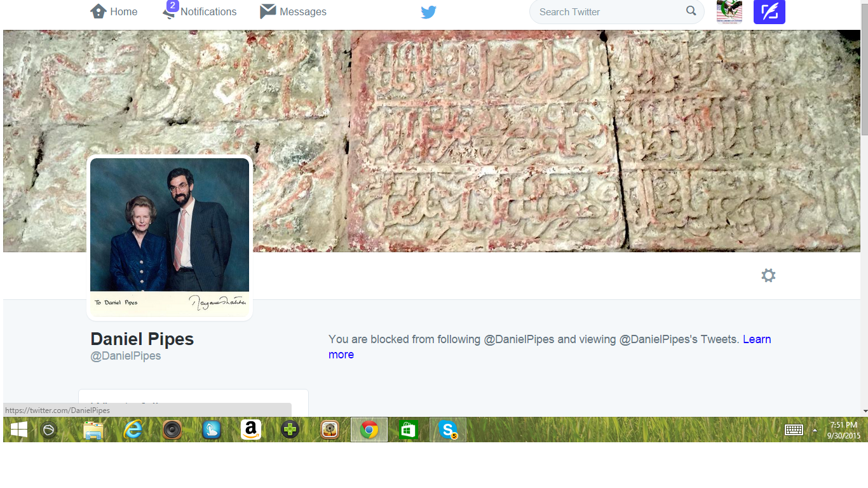Viewport: 868px width, 488px height.
Task: Open the Learn more link
Action: (x=757, y=339)
